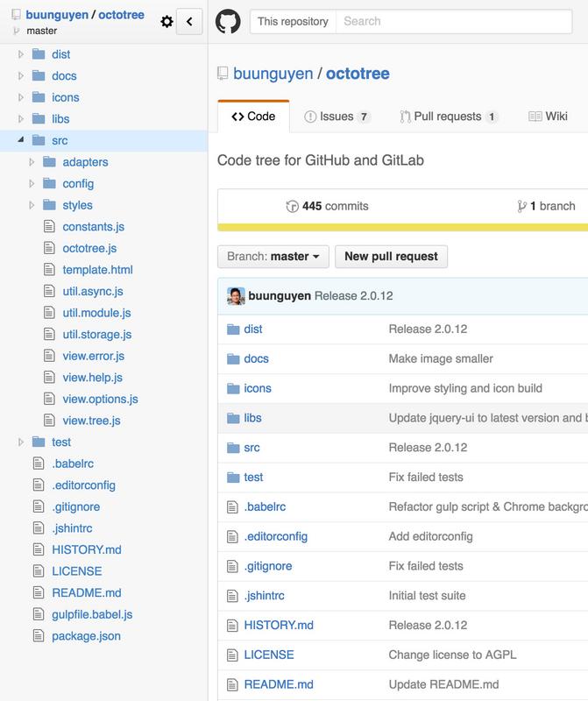Screen dimensions: 588x701
Task: Click folder icon in docs repository row
Action: tap(233, 359)
